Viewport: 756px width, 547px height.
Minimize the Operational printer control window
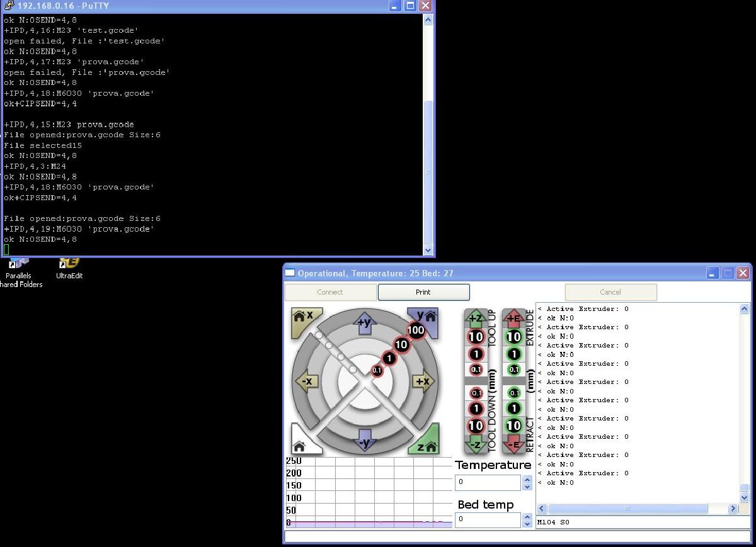click(713, 273)
